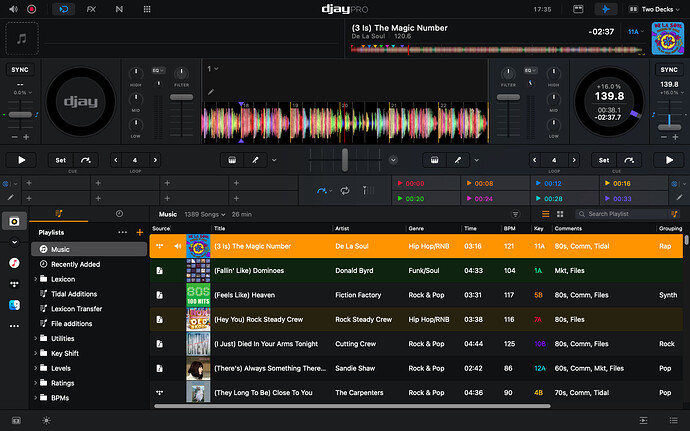Click the Search Playlist field

(x=626, y=214)
